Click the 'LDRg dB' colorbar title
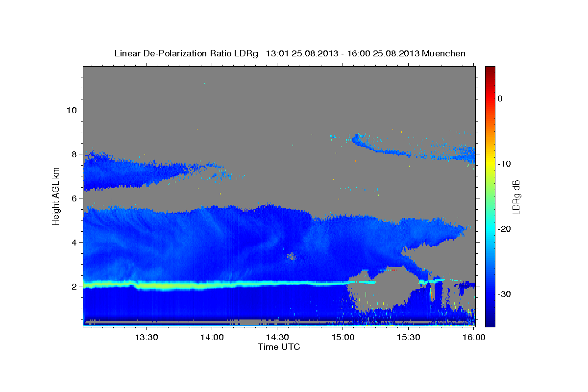Image resolution: width=588 pixels, height=392 pixels. pyautogui.click(x=516, y=196)
